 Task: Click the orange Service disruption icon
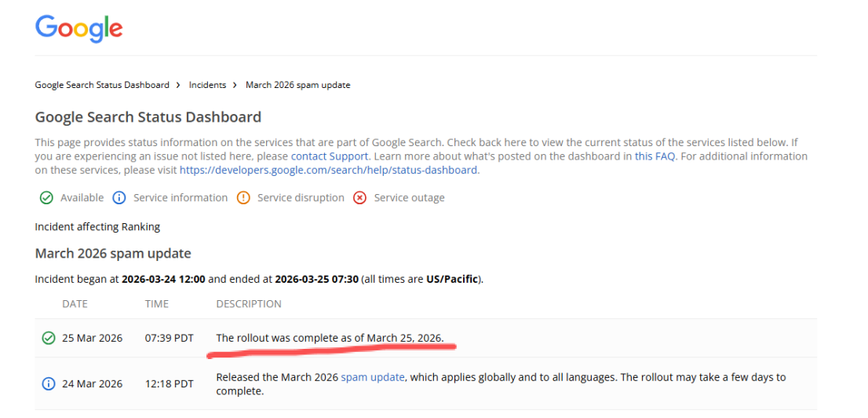[243, 198]
